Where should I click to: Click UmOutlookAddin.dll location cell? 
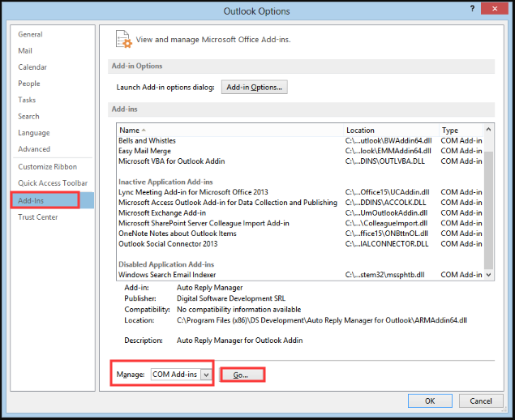(x=386, y=212)
